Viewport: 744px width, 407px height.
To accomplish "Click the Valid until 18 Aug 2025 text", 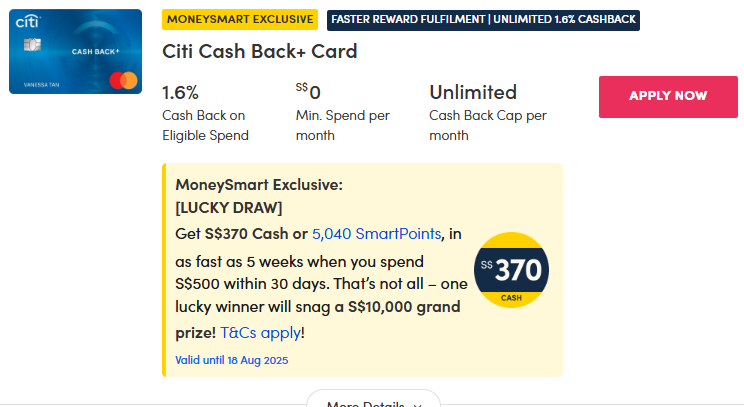I will pyautogui.click(x=231, y=359).
